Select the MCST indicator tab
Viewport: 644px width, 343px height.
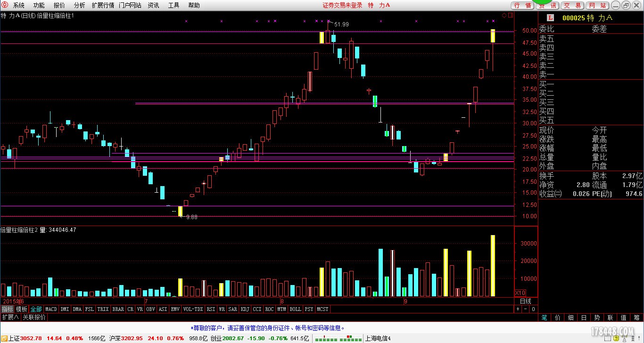click(322, 309)
